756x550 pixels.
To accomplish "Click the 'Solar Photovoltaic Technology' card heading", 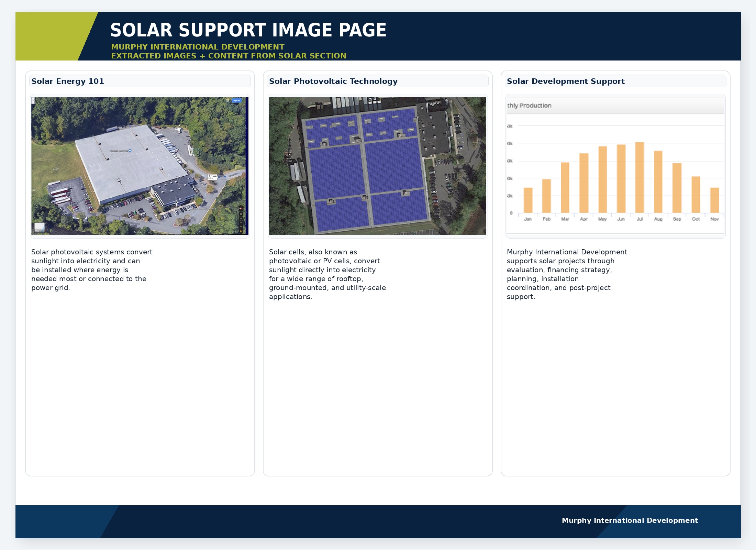I will tap(333, 81).
